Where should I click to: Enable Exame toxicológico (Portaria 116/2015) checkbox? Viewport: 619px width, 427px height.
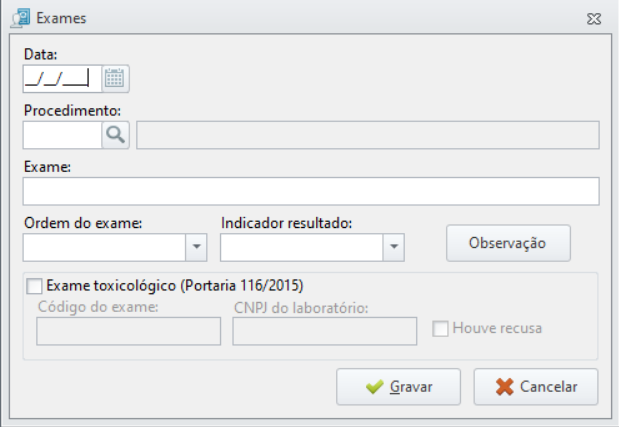pos(34,286)
